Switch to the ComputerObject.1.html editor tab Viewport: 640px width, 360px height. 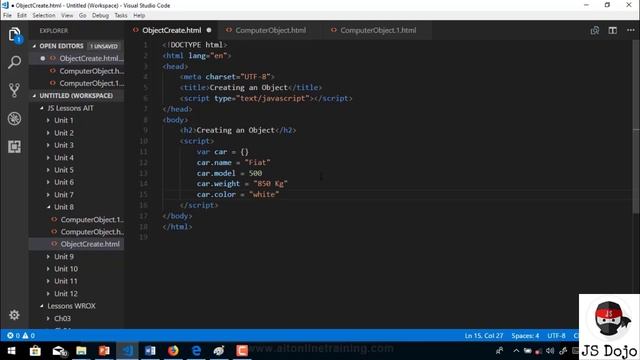tap(378, 30)
